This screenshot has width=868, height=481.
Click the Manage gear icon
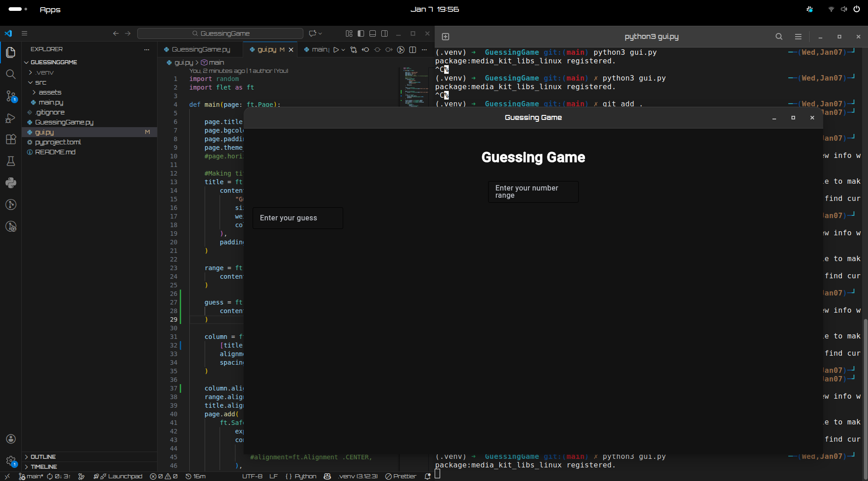point(11,461)
